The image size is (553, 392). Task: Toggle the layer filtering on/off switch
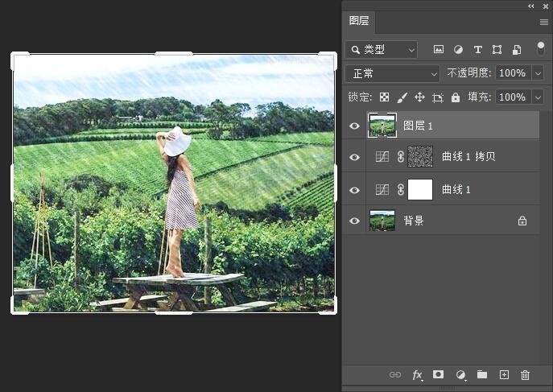(540, 48)
